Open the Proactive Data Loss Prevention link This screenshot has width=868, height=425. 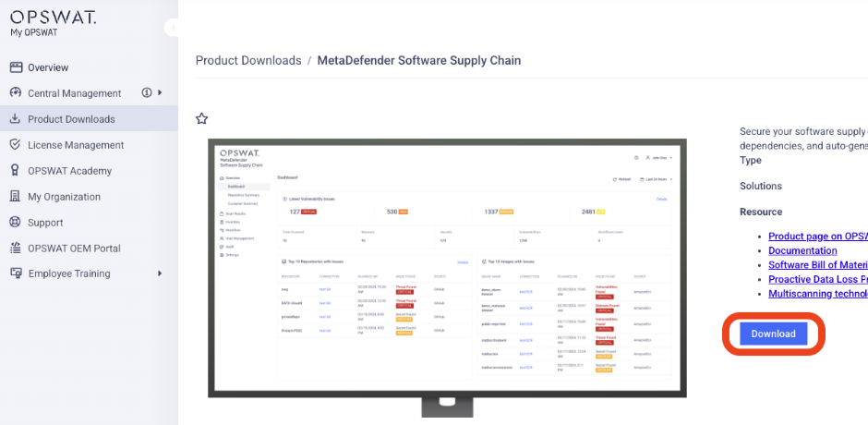click(x=818, y=279)
